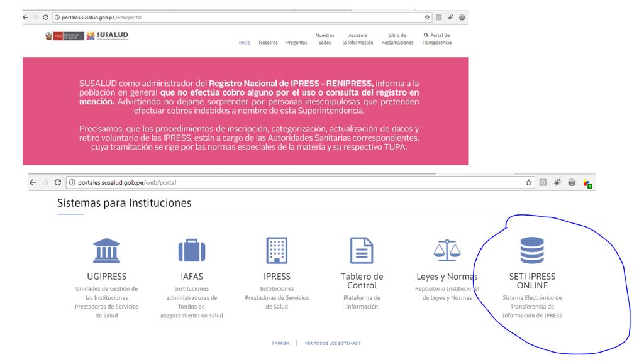Click the Tablero de Control title
Screen dimensions: 644x362
(362, 281)
